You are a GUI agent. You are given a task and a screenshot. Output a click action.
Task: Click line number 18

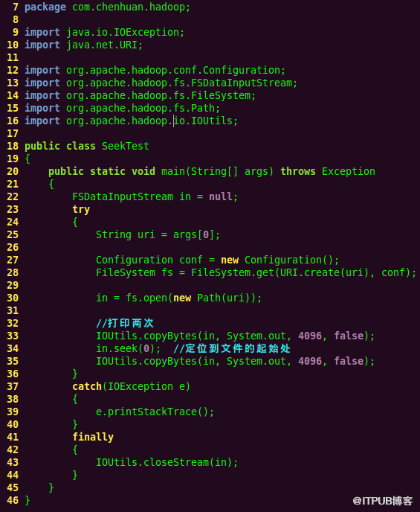[13, 147]
